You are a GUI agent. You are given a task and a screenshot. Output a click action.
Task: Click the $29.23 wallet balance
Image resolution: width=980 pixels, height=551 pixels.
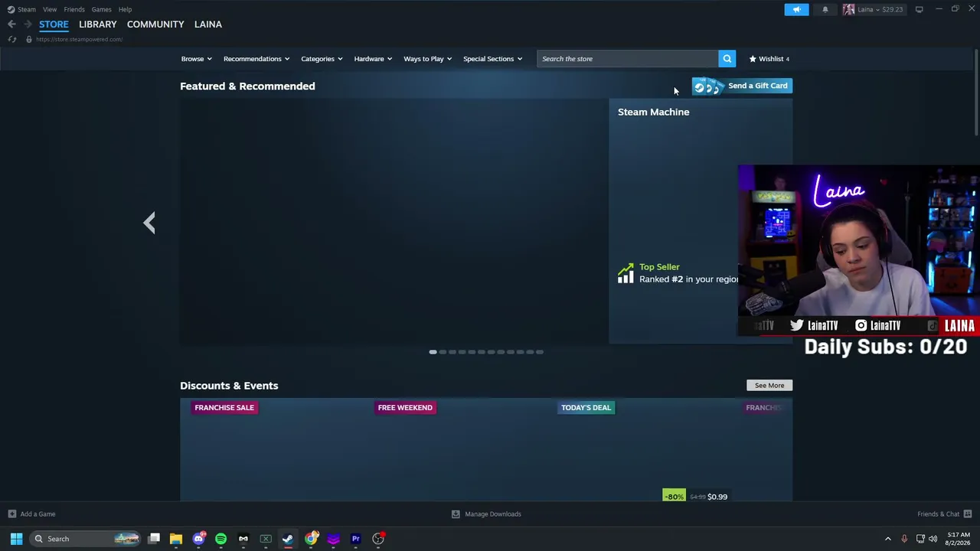(892, 9)
